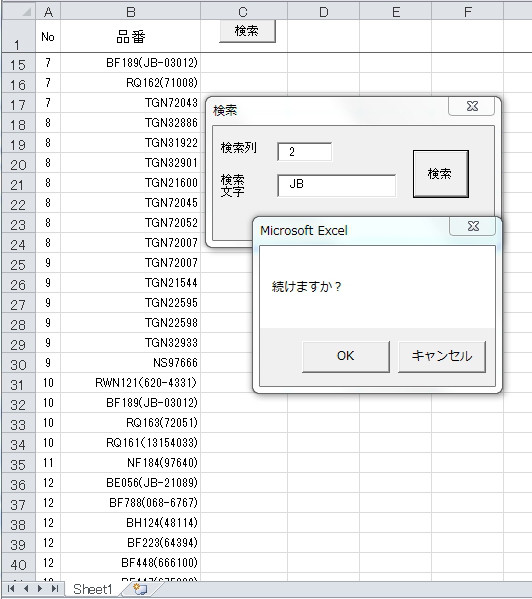The height and width of the screenshot is (599, 532).
Task: Click the previous sheet navigation arrow
Action: (x=26, y=589)
